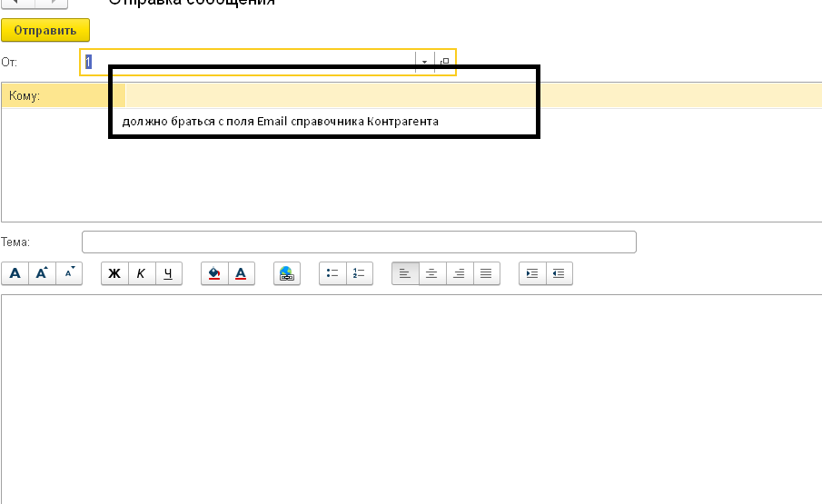
Task: Click the open-form icon in От field
Action: (x=444, y=62)
